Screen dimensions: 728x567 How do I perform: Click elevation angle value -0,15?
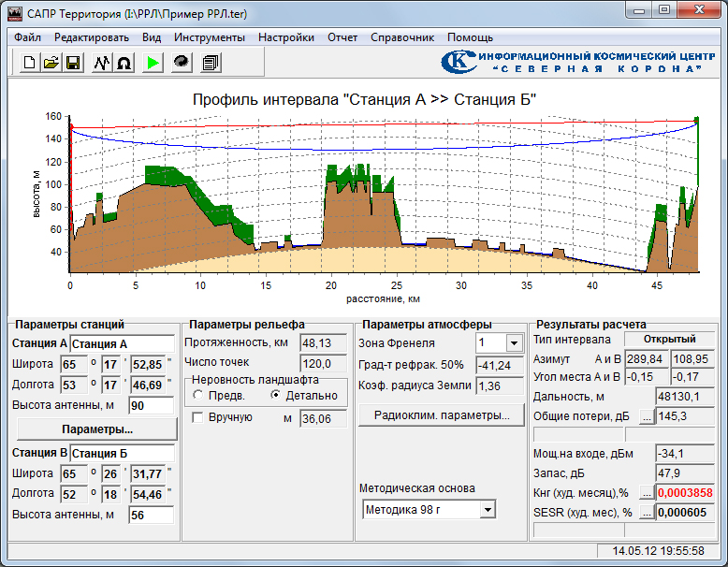[x=646, y=377]
